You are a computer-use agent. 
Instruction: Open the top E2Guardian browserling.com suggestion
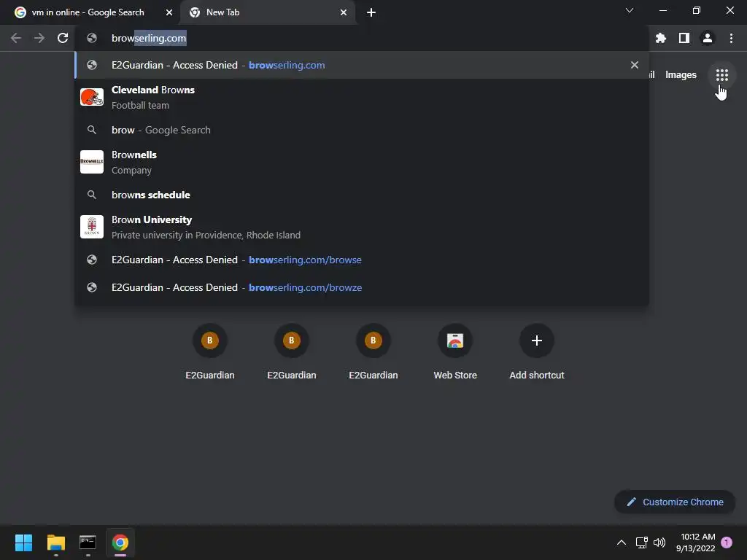pyautogui.click(x=362, y=65)
